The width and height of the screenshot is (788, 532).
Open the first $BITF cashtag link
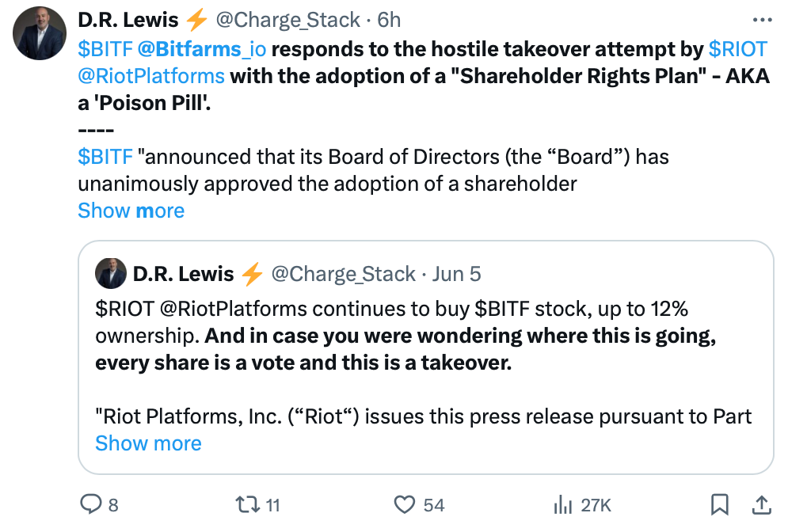(105, 49)
